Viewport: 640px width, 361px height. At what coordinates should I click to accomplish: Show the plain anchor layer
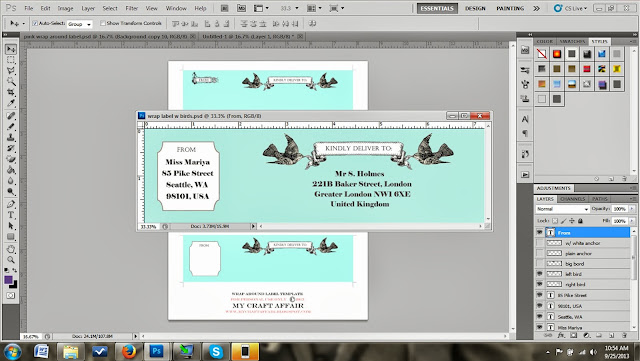click(x=540, y=253)
